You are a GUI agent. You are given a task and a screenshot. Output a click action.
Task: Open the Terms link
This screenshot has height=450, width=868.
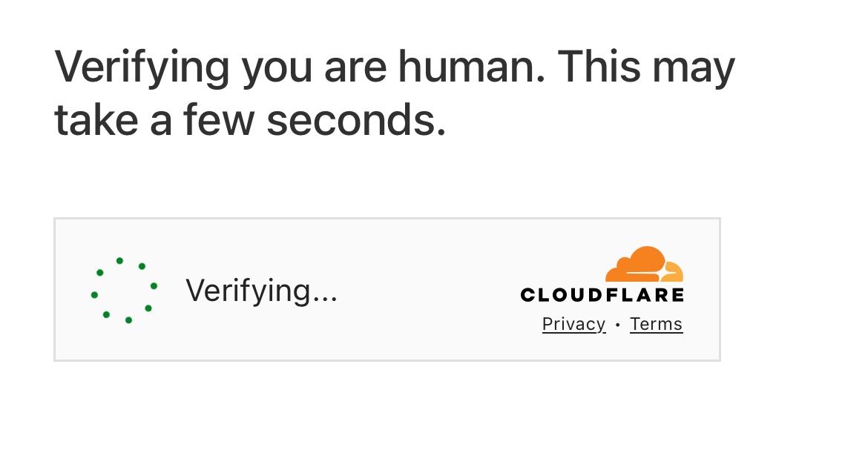[x=656, y=324]
